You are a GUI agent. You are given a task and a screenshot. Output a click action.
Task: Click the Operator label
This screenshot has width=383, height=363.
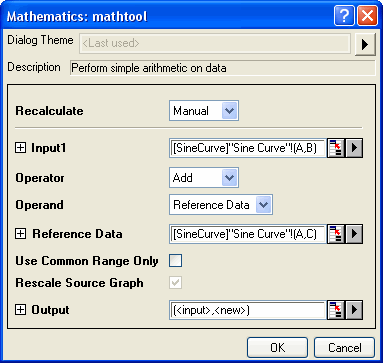[40, 178]
